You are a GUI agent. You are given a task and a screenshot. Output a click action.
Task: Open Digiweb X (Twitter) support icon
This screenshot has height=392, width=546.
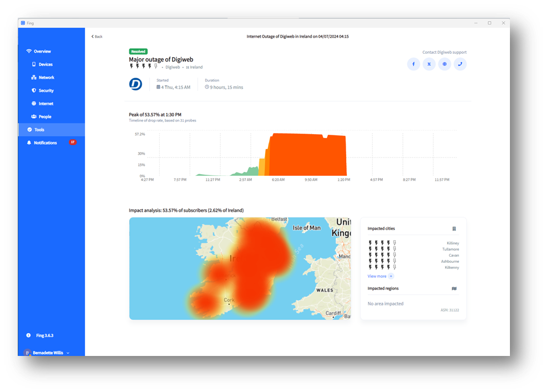click(429, 64)
